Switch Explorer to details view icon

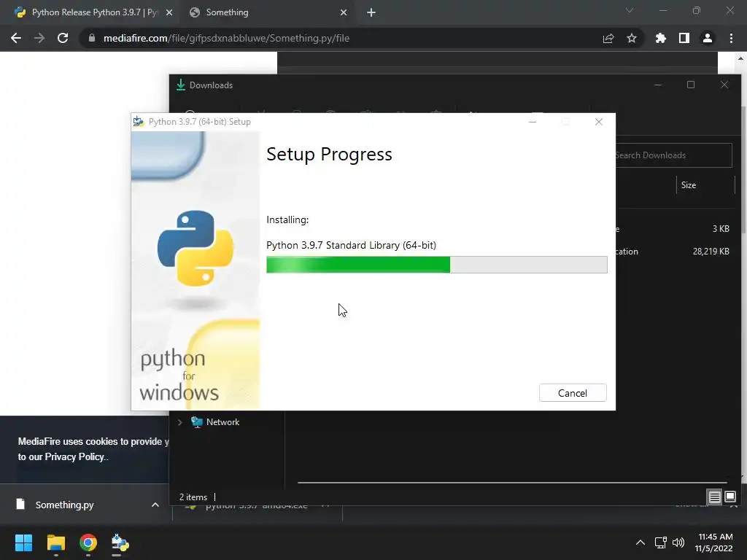715,497
